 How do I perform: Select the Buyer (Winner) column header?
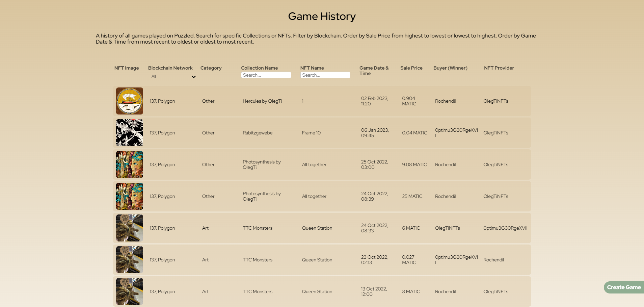click(450, 68)
